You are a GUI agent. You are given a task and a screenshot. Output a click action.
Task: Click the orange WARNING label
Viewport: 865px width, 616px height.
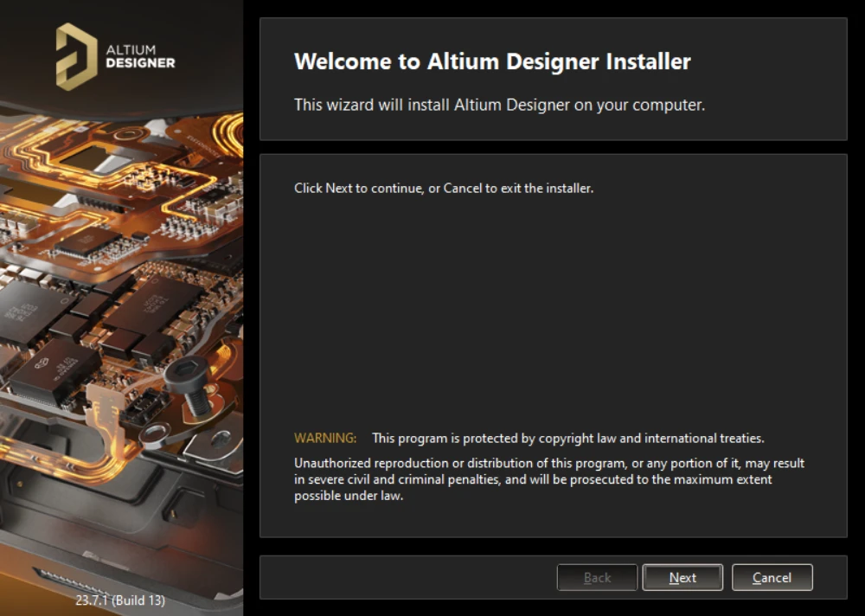point(325,438)
